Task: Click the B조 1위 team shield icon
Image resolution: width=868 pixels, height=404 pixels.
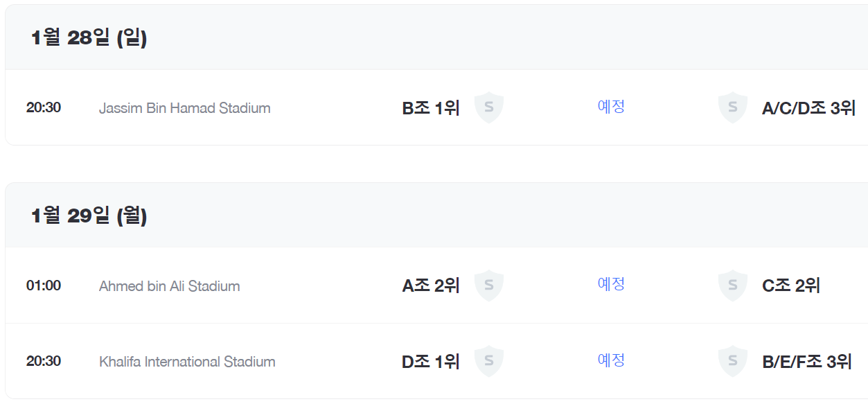Action: [x=488, y=107]
